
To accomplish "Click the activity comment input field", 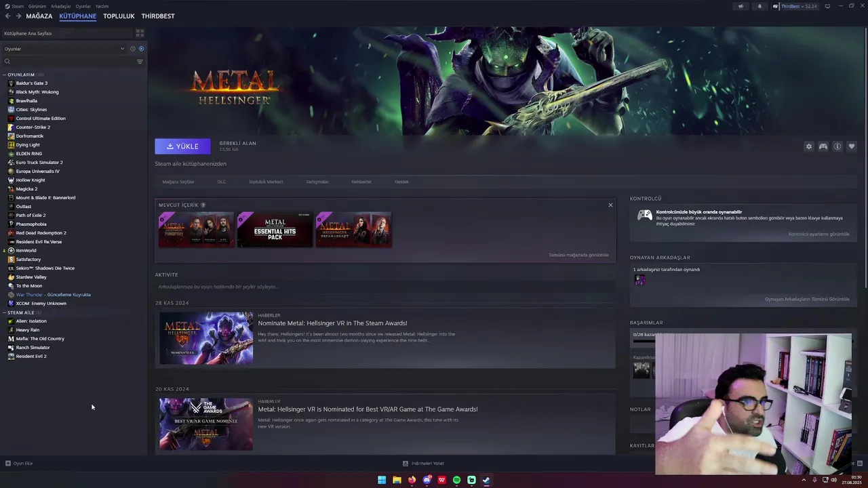I will [385, 287].
